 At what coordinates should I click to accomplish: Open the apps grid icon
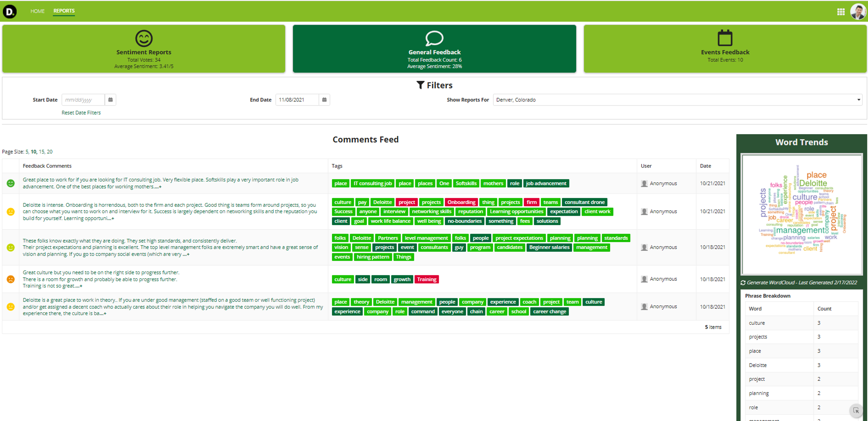point(841,12)
